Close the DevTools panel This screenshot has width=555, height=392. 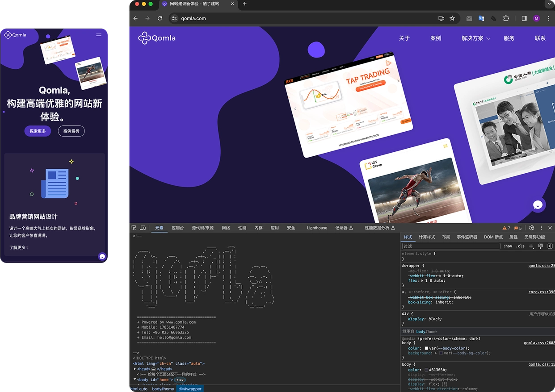550,228
